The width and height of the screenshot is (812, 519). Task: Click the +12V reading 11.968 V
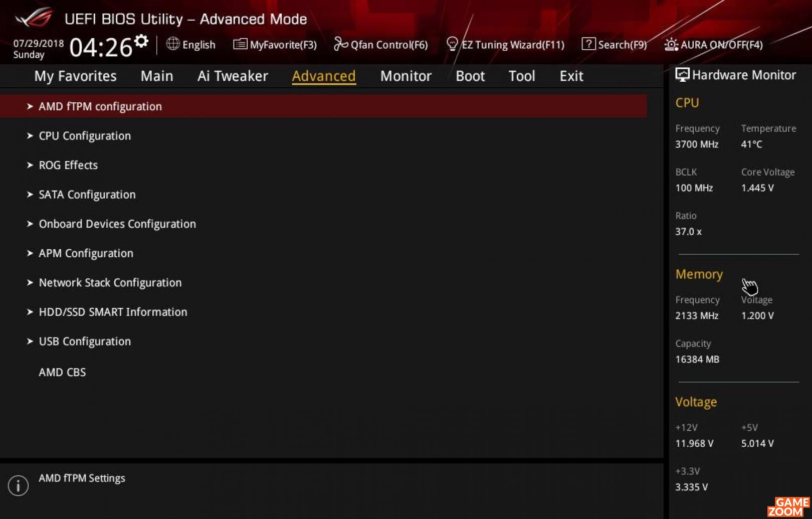694,444
